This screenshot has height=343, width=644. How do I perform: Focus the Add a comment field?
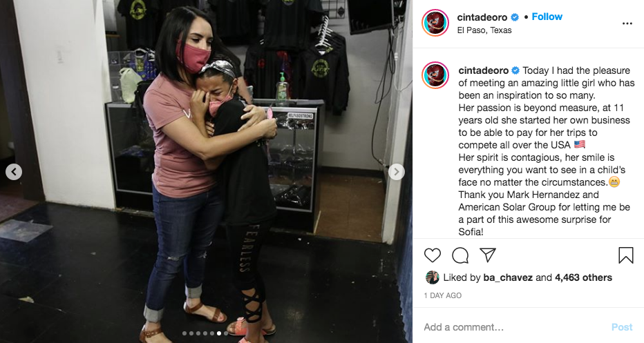513,327
